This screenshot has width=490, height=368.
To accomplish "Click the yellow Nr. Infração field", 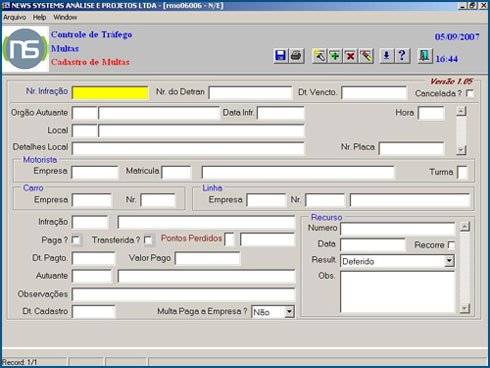I will [110, 93].
